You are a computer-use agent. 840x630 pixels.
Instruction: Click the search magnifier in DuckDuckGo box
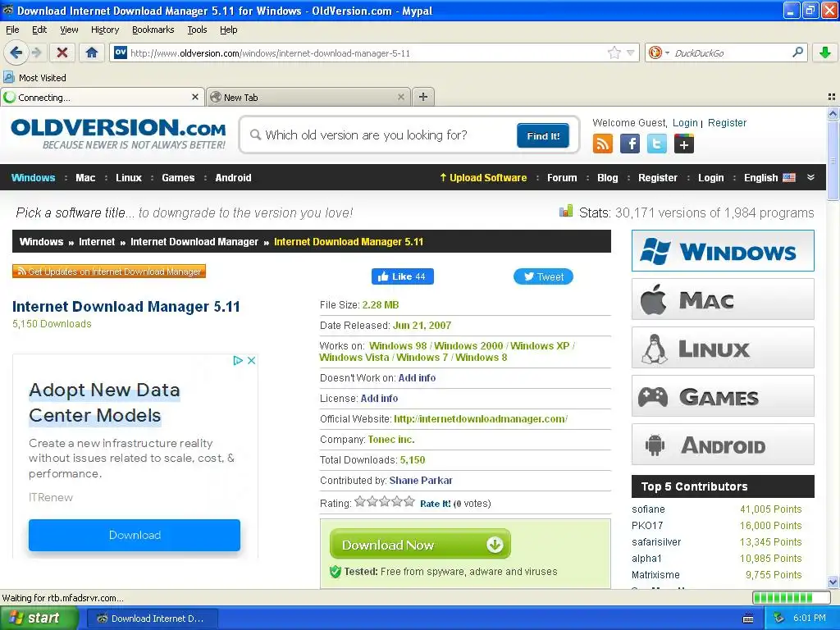(x=797, y=52)
